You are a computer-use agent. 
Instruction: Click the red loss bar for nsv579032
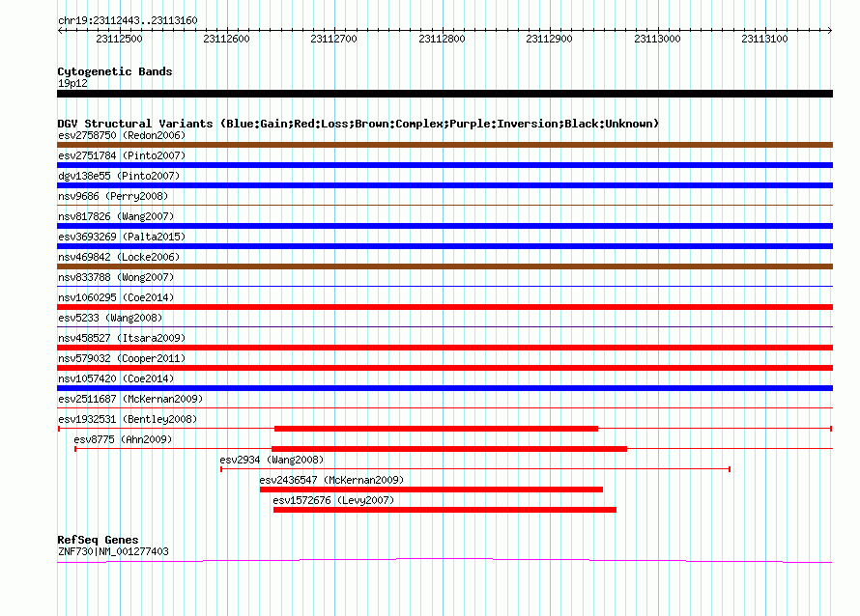click(444, 368)
